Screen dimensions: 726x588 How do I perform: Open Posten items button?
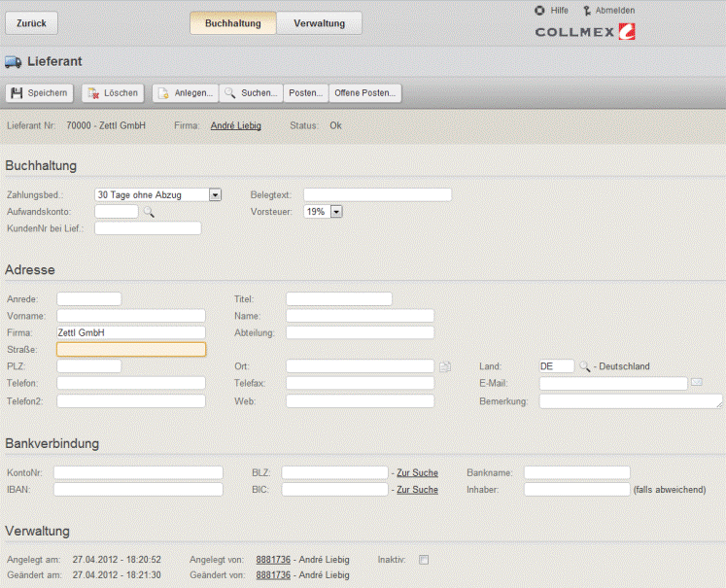(x=305, y=93)
